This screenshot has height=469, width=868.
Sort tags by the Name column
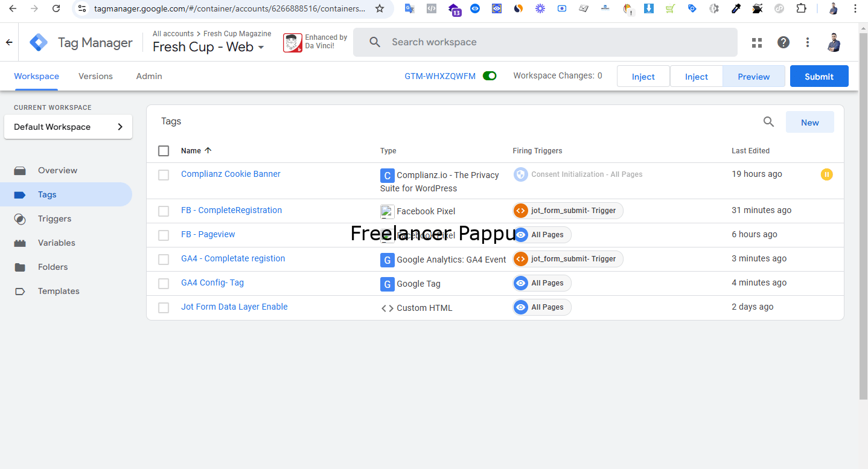(x=196, y=151)
